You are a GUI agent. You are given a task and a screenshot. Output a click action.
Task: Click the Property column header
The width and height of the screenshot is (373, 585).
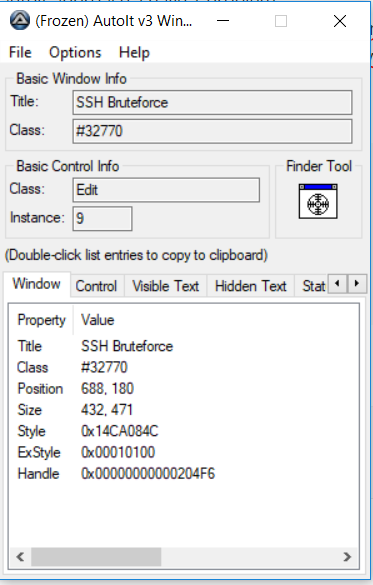point(41,320)
